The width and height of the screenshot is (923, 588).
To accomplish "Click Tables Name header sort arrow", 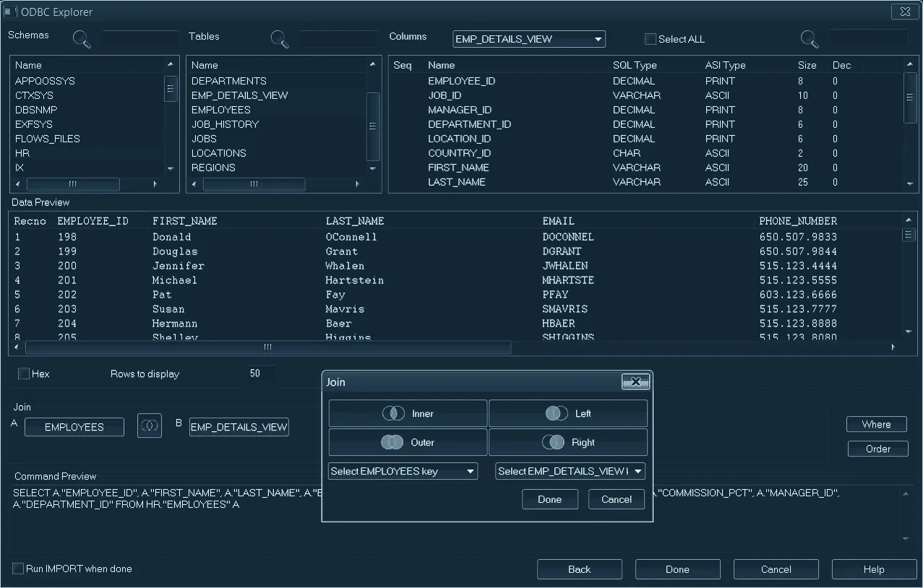I will [373, 64].
